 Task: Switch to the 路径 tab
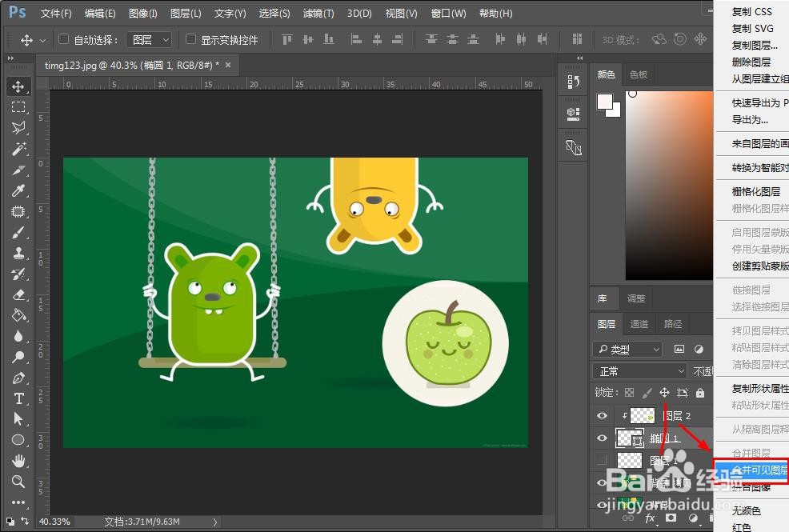click(672, 324)
